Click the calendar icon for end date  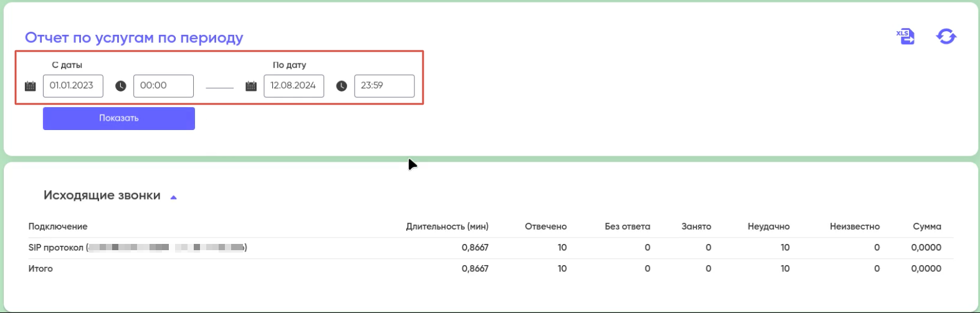(x=251, y=86)
